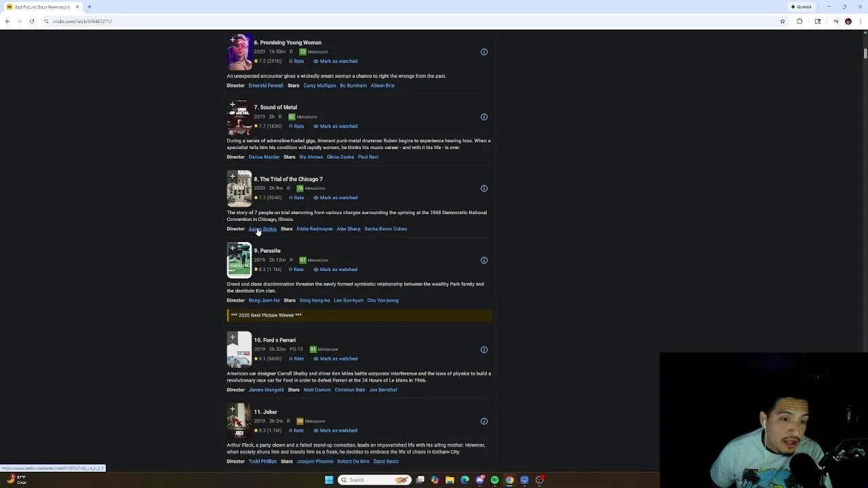Mark Joker as watched
This screenshot has width=868, height=488.
point(336,430)
